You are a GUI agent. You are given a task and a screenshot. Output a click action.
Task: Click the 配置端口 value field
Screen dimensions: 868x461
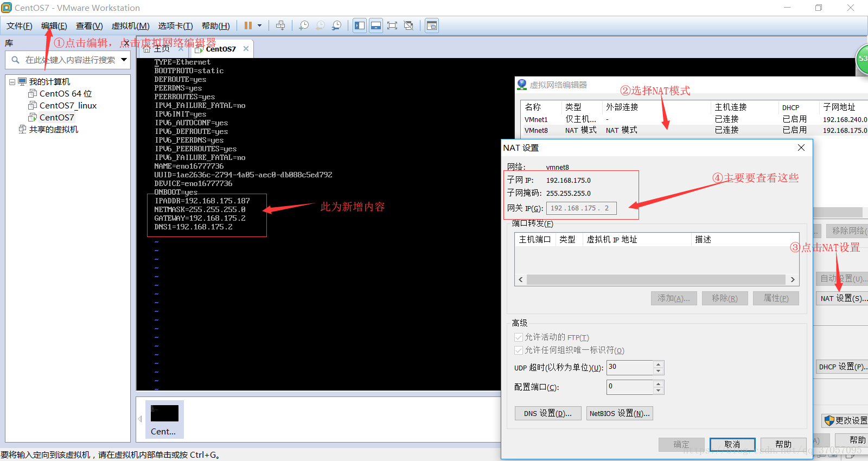coord(630,387)
